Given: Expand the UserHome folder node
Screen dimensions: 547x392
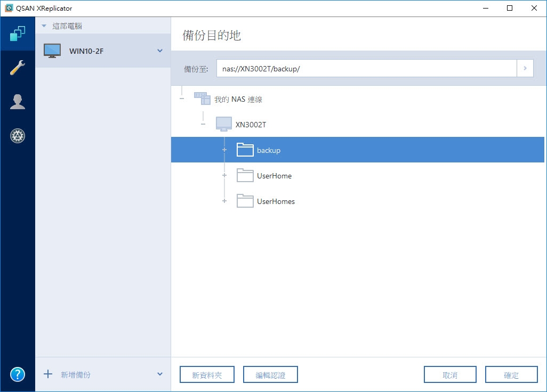Looking at the screenshot, I should pos(224,175).
